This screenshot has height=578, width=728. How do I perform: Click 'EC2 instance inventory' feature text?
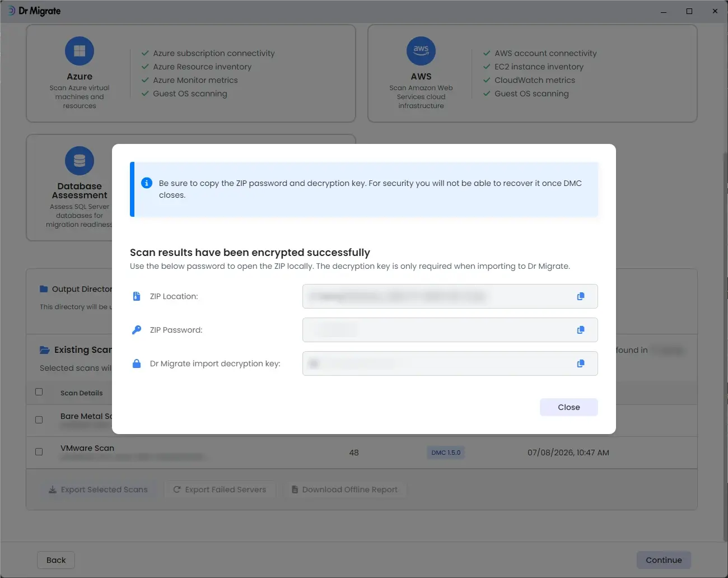pyautogui.click(x=539, y=67)
